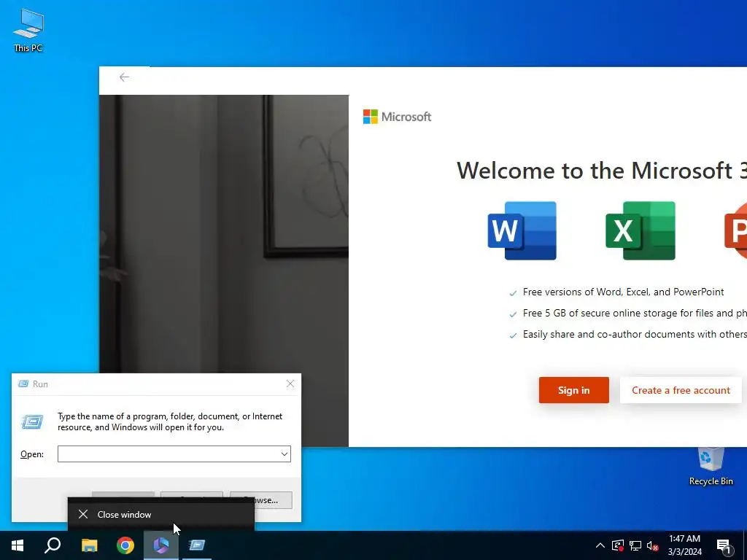Image resolution: width=747 pixels, height=560 pixels.
Task: Click the network tray icon
Action: point(635,545)
